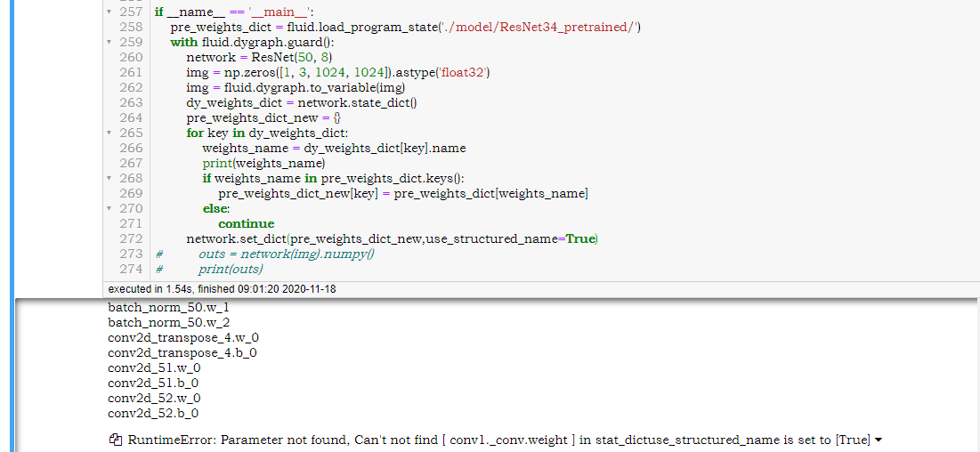Collapse the if-block fold at line 268
980x452 pixels.
109,178
